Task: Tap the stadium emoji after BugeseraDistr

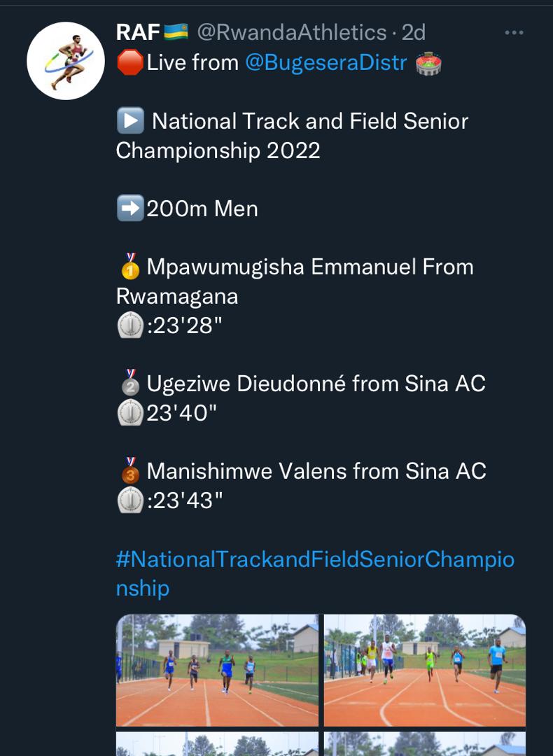Action: tap(429, 63)
